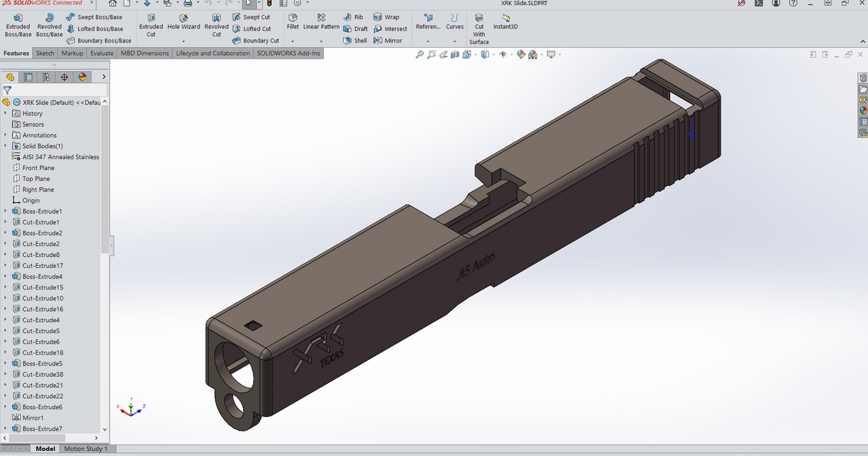Open the Linear Pattern tool

(x=320, y=22)
